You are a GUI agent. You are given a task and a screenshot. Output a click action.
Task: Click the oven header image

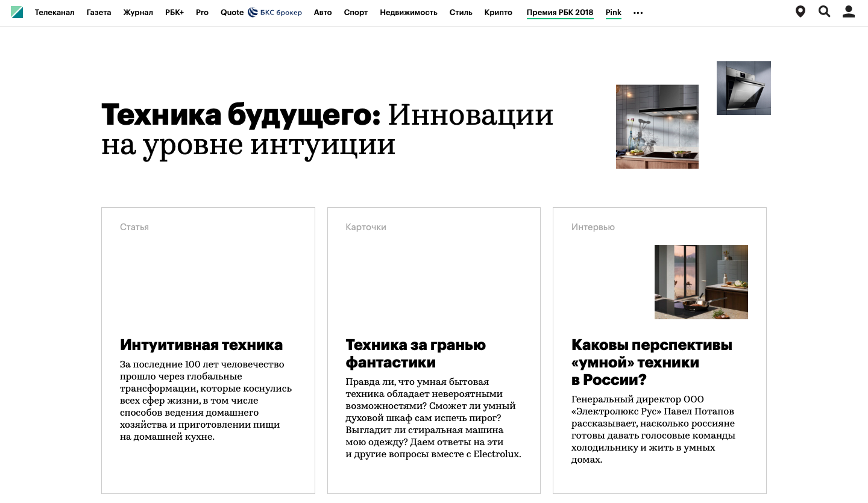click(x=744, y=88)
